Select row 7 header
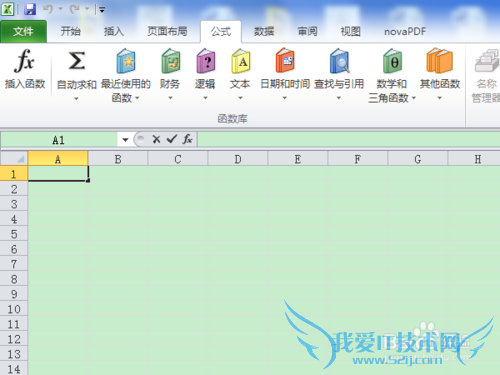This screenshot has width=500, height=375. (14, 264)
